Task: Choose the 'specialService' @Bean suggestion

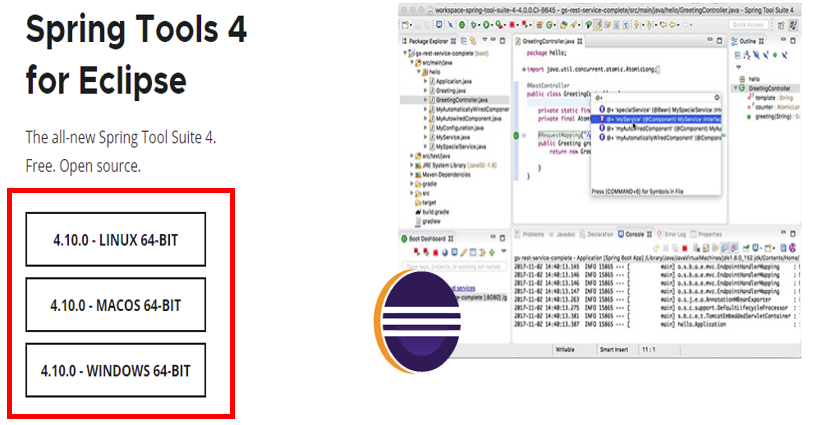Action: [660, 110]
